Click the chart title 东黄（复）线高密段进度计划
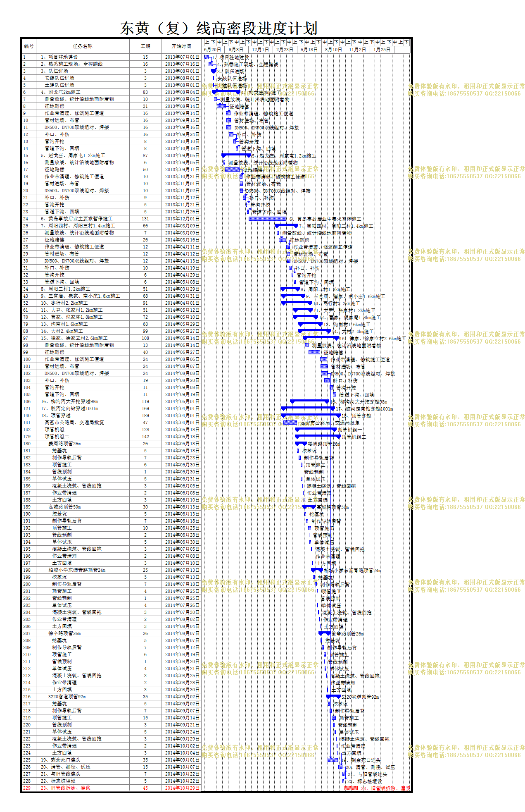The image size is (525, 812). point(219,28)
